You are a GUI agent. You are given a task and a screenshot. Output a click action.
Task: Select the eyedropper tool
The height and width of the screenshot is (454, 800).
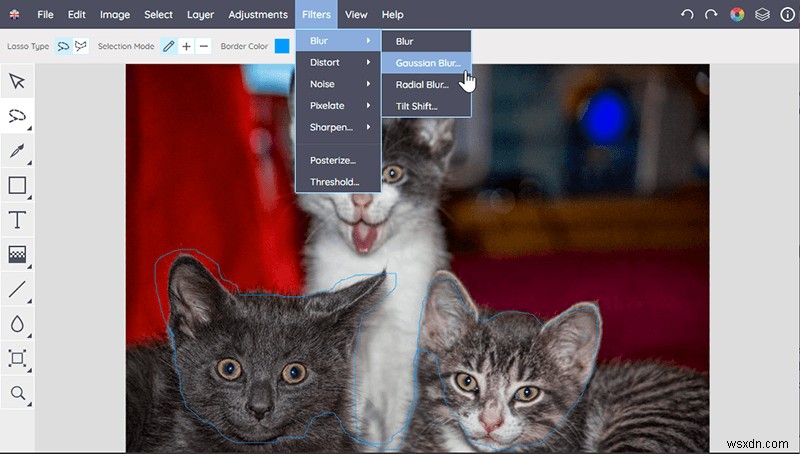(x=17, y=150)
